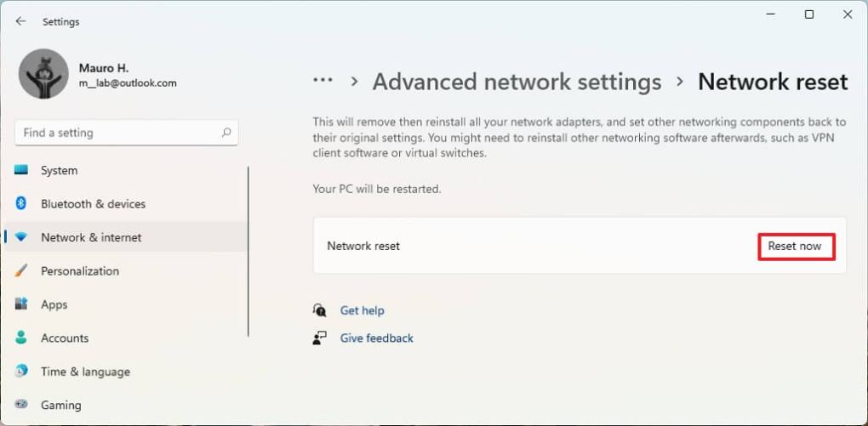The width and height of the screenshot is (868, 426).
Task: Click the System monitor icon
Action: 21,170
